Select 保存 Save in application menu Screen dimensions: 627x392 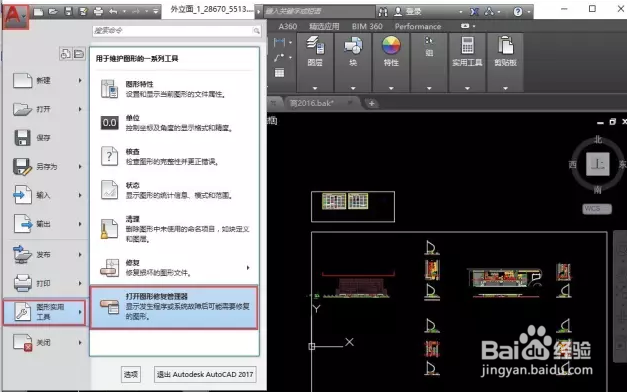[46, 138]
